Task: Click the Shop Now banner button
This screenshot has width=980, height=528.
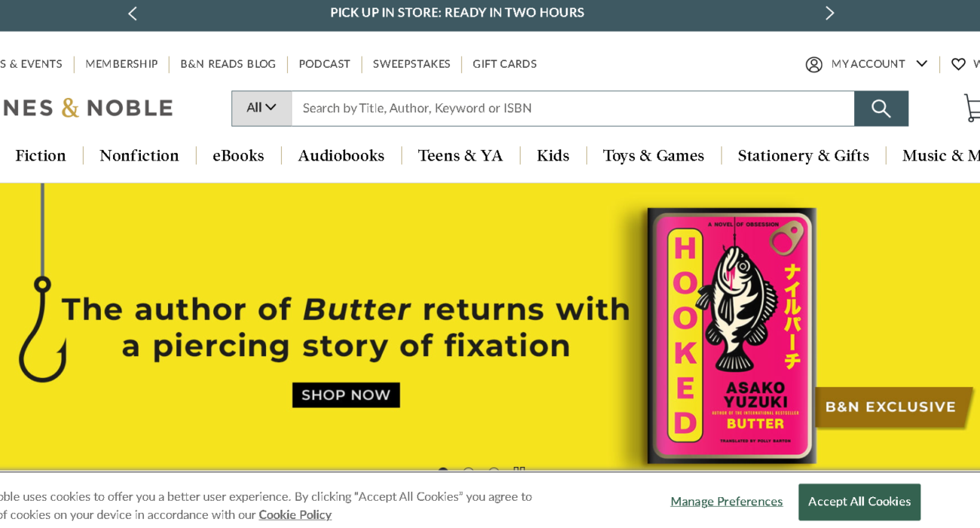Action: 346,394
